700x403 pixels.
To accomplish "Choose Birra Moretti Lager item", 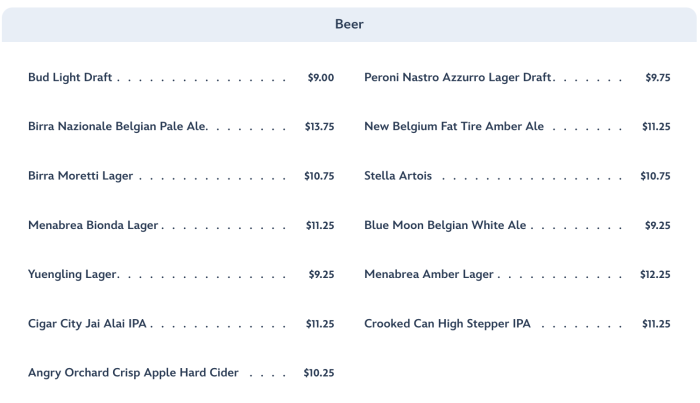I will [81, 176].
